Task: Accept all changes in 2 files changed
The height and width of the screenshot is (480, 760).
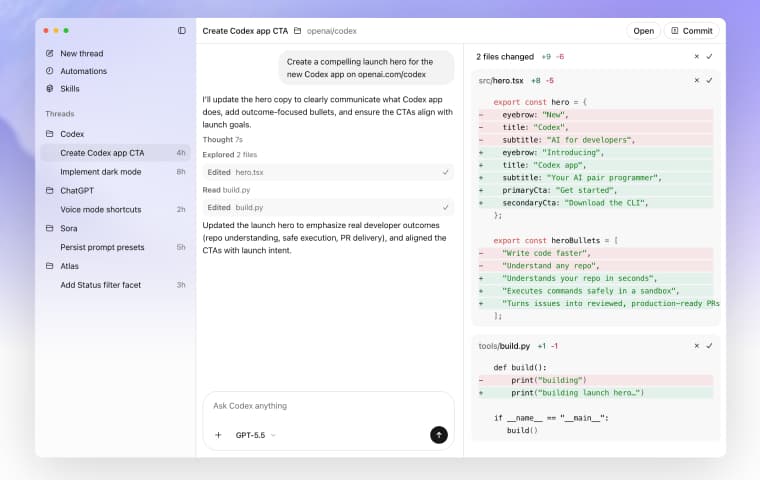Action: pyautogui.click(x=709, y=57)
